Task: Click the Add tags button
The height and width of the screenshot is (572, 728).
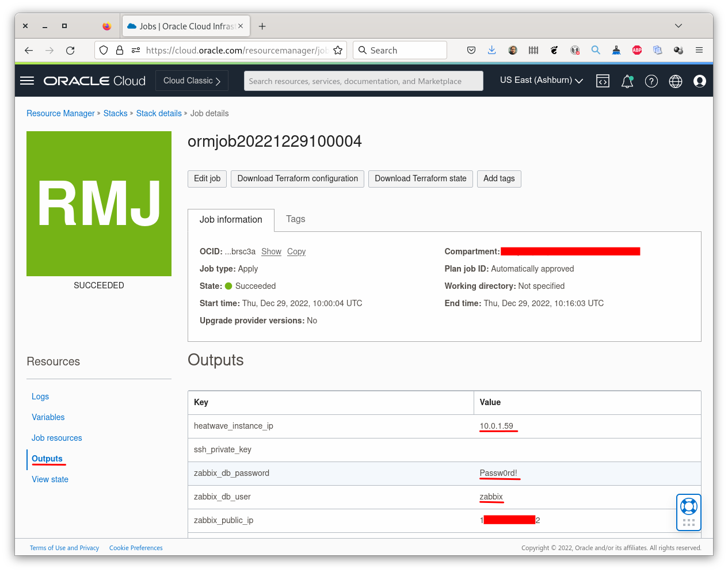Action: click(x=499, y=179)
